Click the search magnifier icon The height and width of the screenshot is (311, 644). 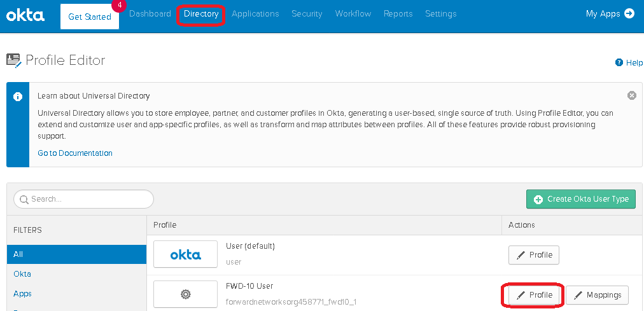click(x=24, y=200)
